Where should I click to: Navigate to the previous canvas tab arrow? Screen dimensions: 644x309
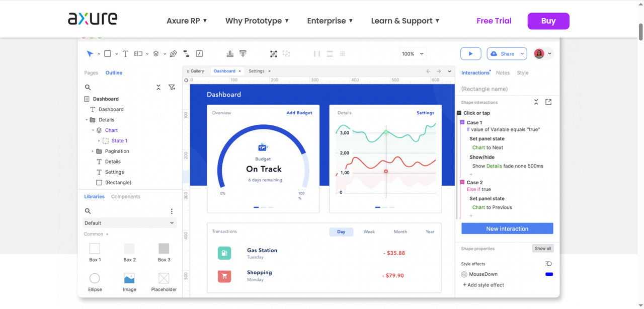pyautogui.click(x=428, y=71)
